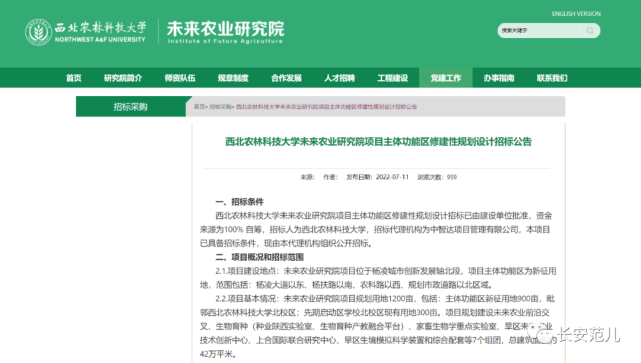Click the announcement title breadcrumb link
This screenshot has height=363, width=641.
click(327, 107)
